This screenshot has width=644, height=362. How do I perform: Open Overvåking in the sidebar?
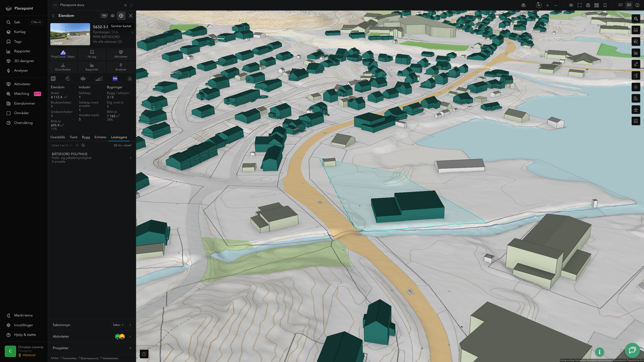[24, 123]
